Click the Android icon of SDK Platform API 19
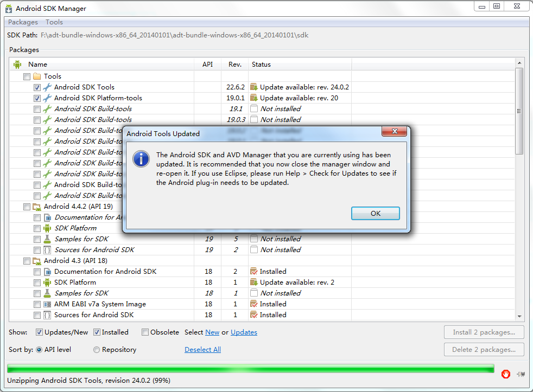The width and height of the screenshot is (533, 392). coord(47,228)
